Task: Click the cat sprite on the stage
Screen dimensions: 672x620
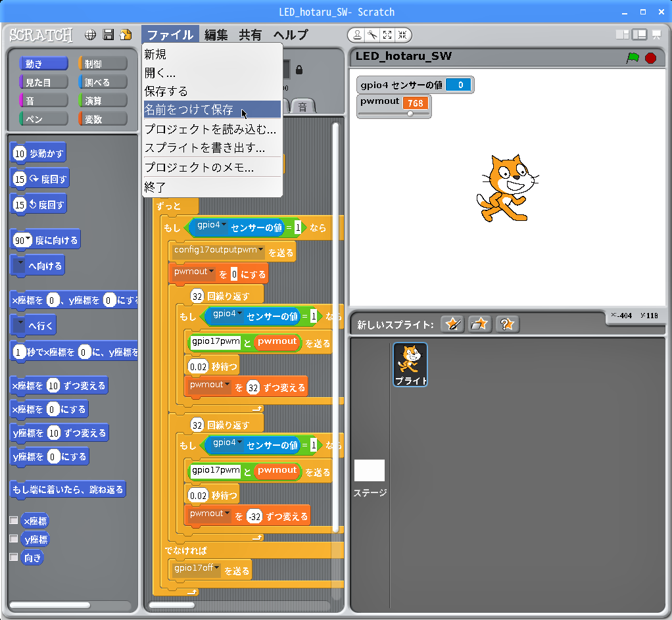Action: pyautogui.click(x=508, y=188)
